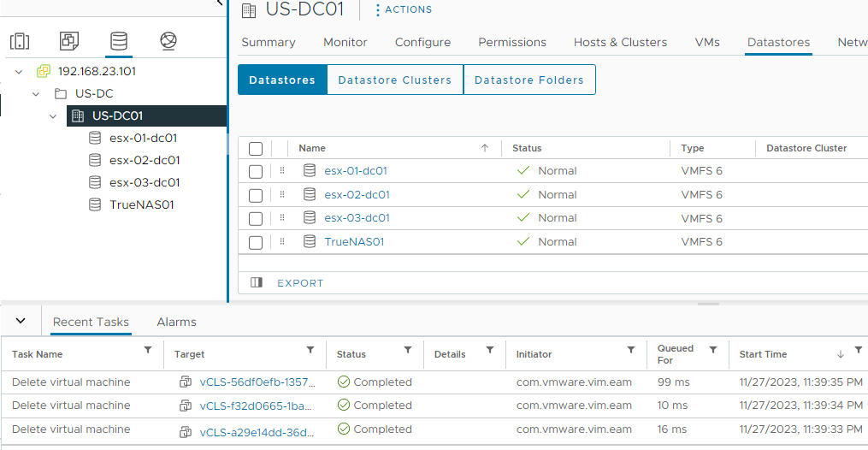
Task: Select the Datastores top tab
Action: tap(778, 42)
